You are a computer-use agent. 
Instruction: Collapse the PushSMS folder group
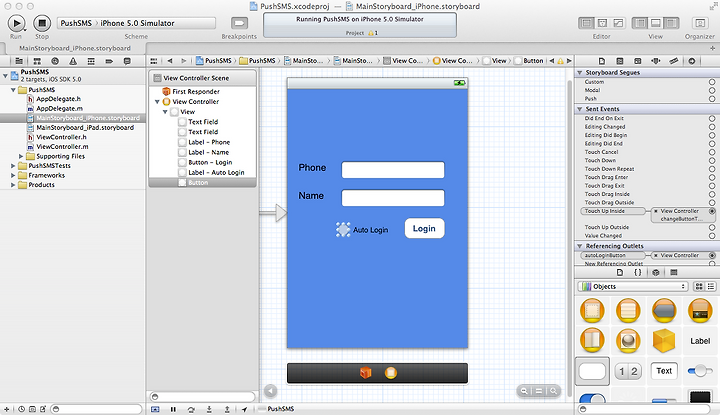coord(13,90)
